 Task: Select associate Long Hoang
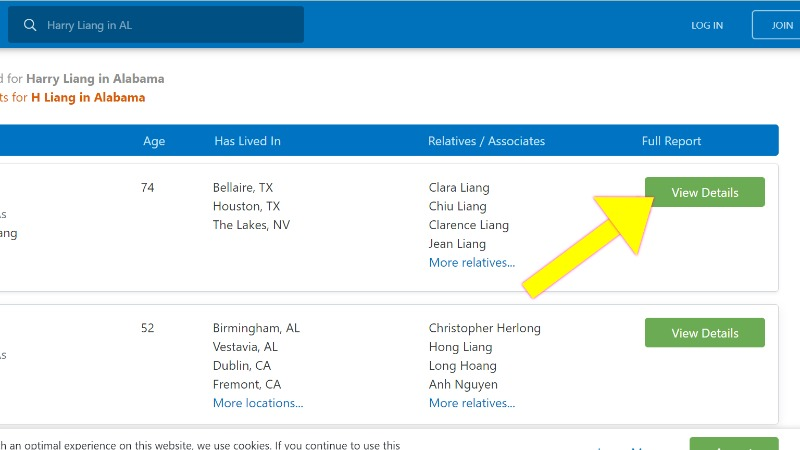[463, 366]
